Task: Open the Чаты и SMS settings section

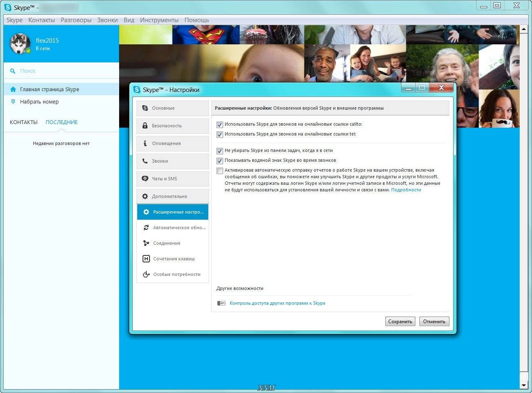Action: [x=173, y=179]
